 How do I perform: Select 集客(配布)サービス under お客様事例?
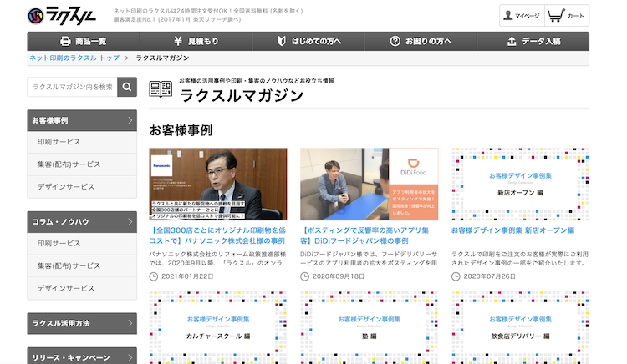tap(82, 164)
